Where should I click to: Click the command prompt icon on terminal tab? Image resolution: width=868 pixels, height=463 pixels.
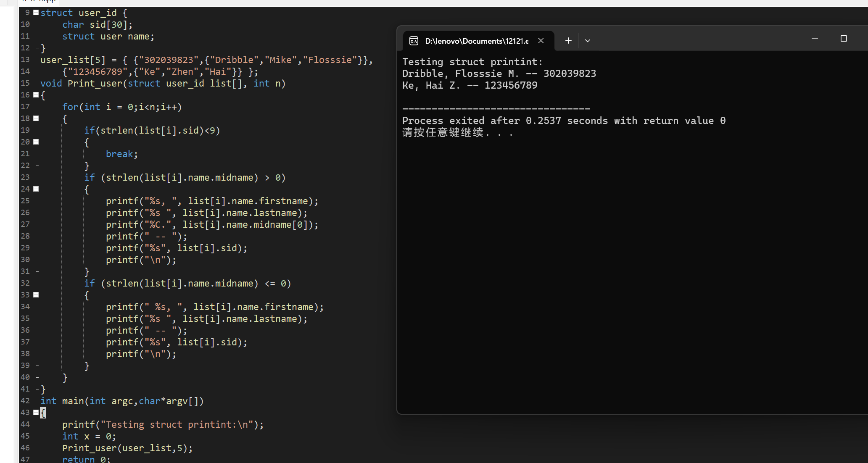click(x=414, y=41)
